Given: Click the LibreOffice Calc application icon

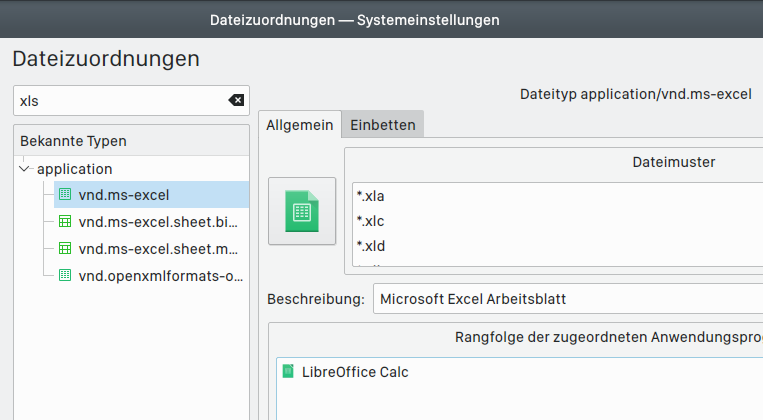Looking at the screenshot, I should (289, 372).
